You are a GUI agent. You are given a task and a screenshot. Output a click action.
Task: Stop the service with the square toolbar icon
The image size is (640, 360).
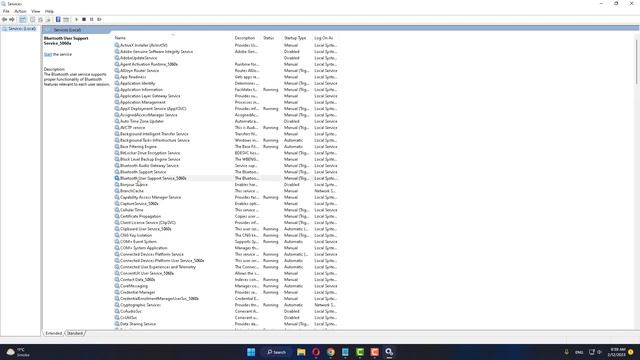84,20
